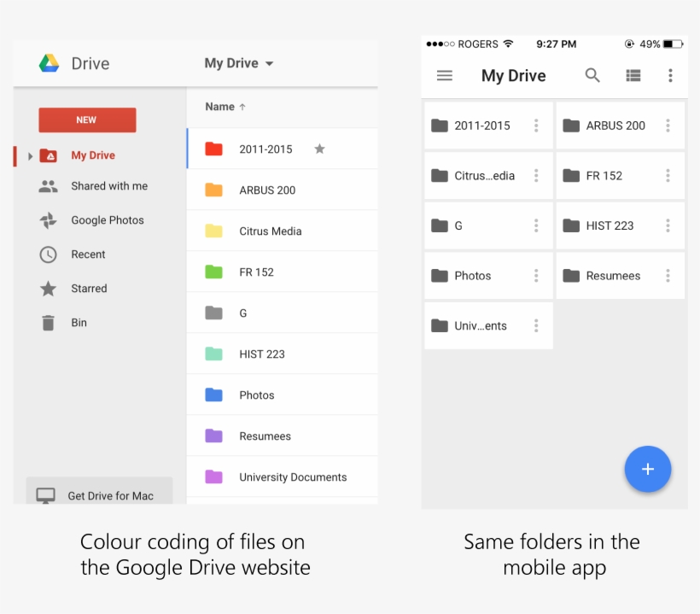Image resolution: width=700 pixels, height=614 pixels.
Task: Switch the mobile app to list view
Action: [633, 75]
